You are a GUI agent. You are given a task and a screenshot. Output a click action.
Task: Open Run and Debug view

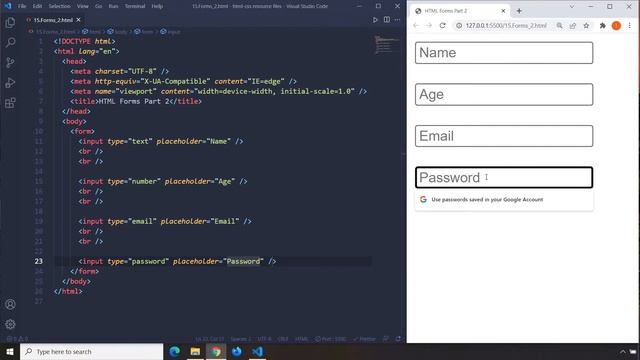tap(10, 82)
